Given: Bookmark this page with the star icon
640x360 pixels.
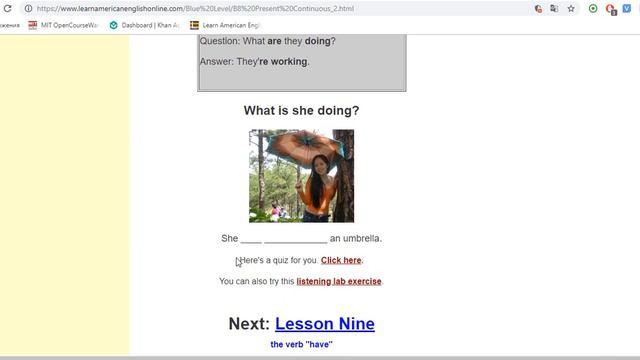Looking at the screenshot, I should click(x=571, y=8).
